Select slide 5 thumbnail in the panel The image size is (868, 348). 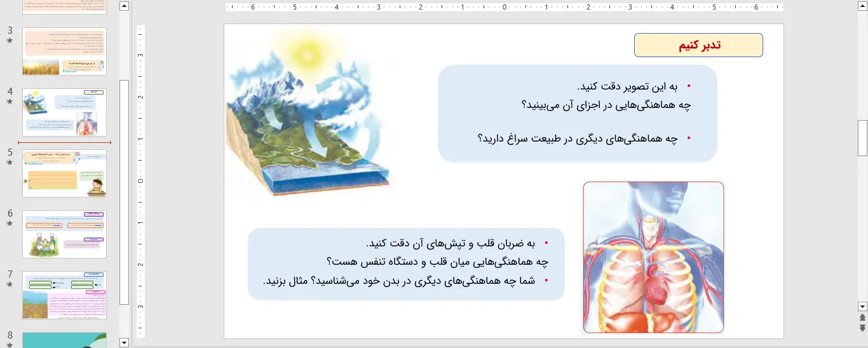64,173
